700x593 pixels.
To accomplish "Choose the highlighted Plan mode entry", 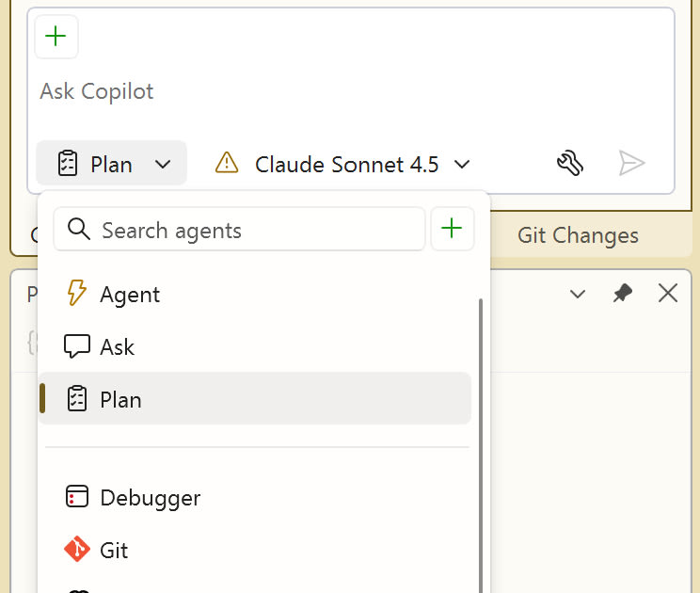I will 254,399.
